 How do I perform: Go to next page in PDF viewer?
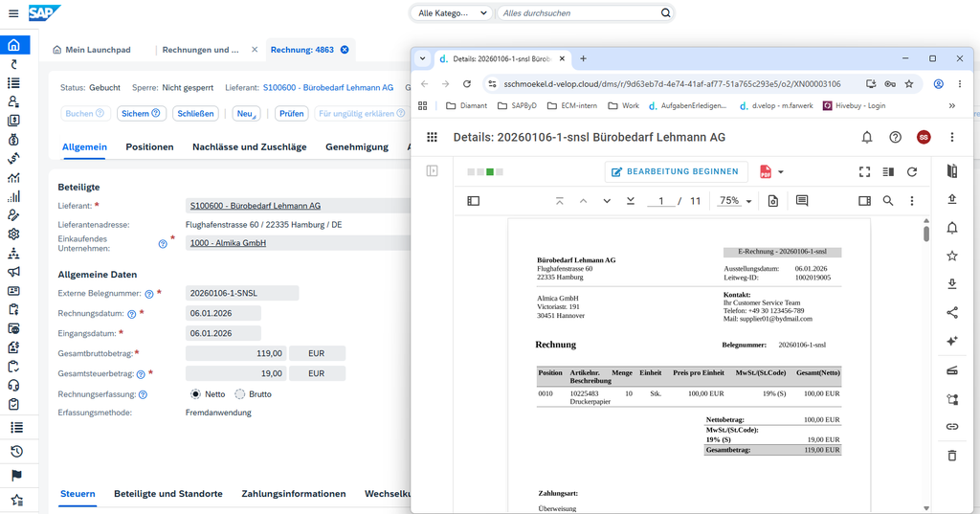tap(607, 201)
